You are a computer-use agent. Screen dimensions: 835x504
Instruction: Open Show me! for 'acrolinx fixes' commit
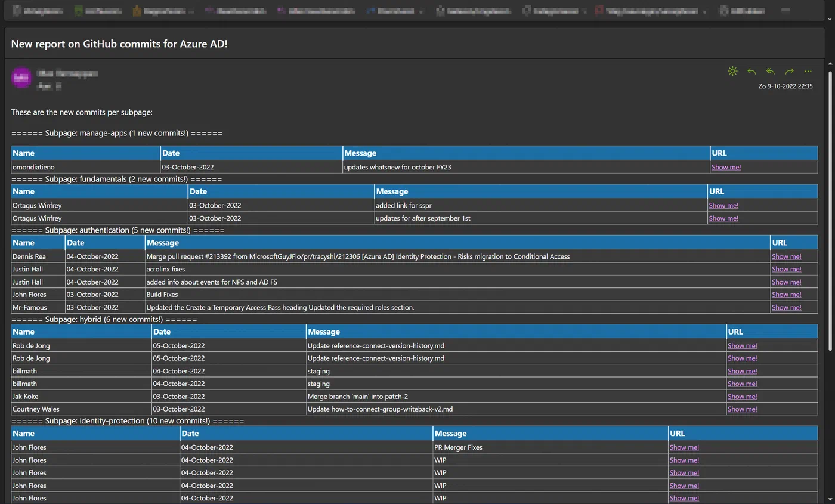pos(787,269)
